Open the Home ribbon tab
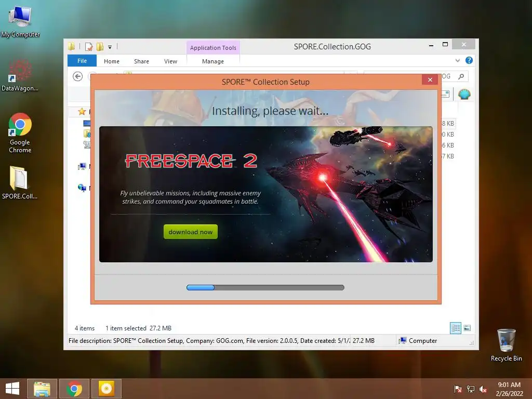532x399 pixels. click(112, 61)
